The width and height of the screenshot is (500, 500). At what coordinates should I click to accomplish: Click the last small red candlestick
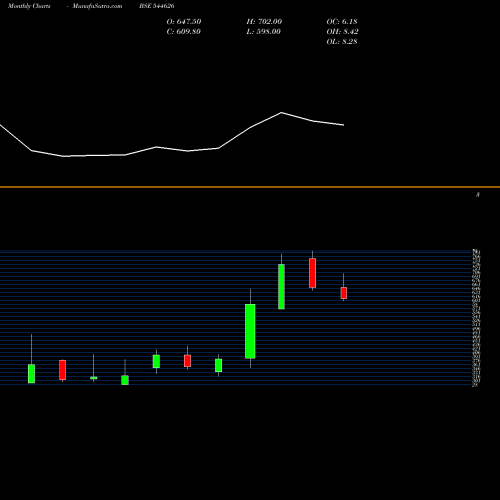[344, 293]
